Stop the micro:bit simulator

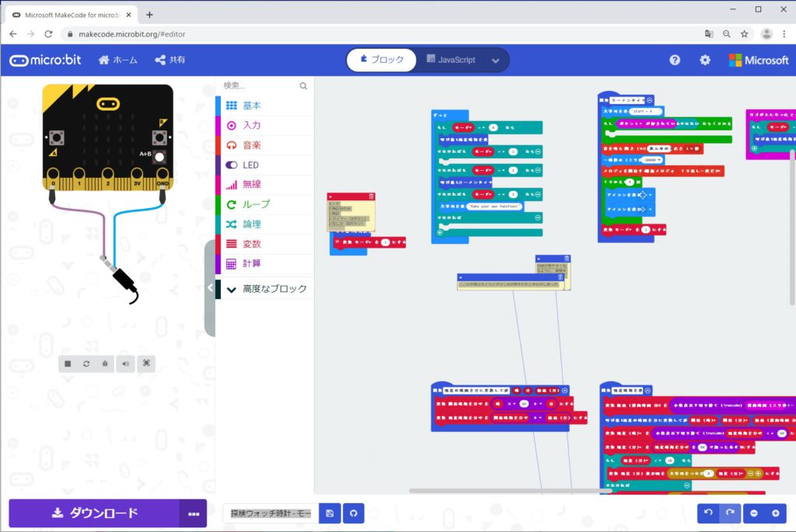(68, 363)
